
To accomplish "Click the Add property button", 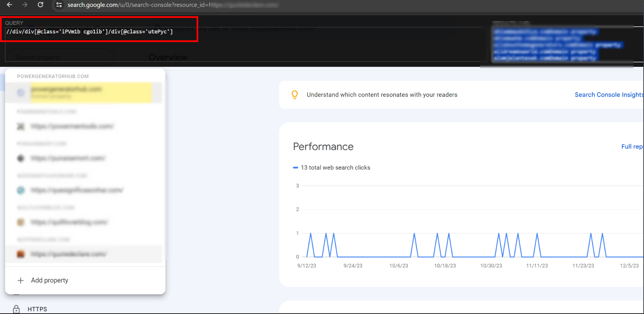I will pyautogui.click(x=49, y=280).
